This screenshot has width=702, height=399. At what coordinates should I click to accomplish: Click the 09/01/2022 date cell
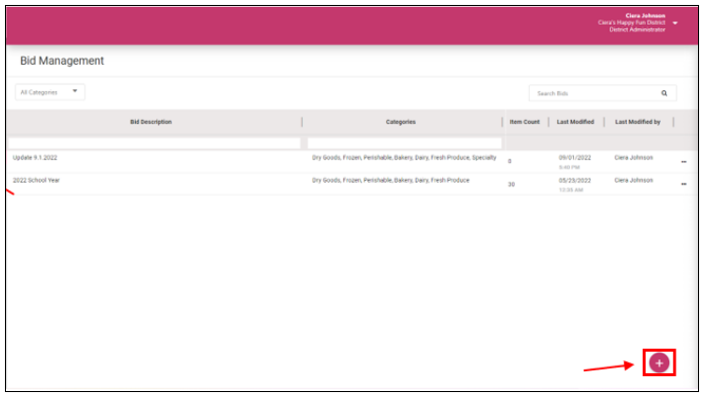[x=574, y=158]
